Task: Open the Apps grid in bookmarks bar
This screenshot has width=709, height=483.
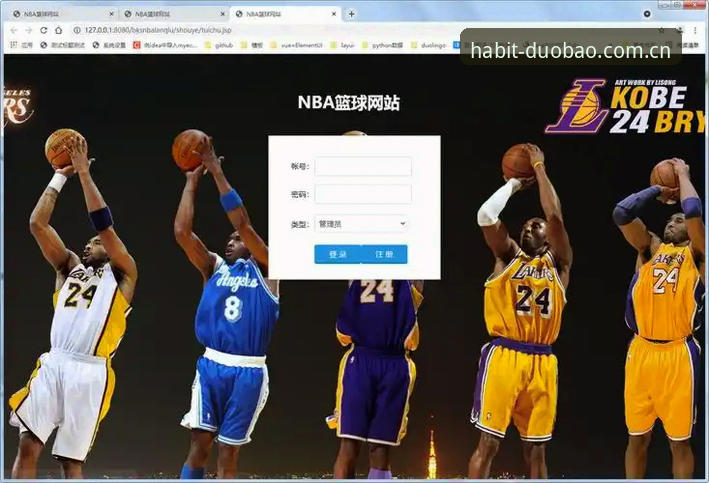Action: click(x=22, y=45)
